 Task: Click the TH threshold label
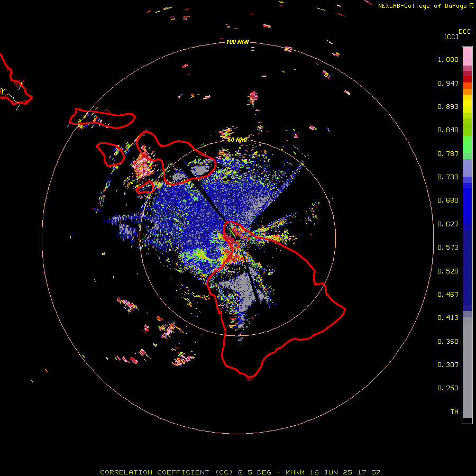[454, 412]
